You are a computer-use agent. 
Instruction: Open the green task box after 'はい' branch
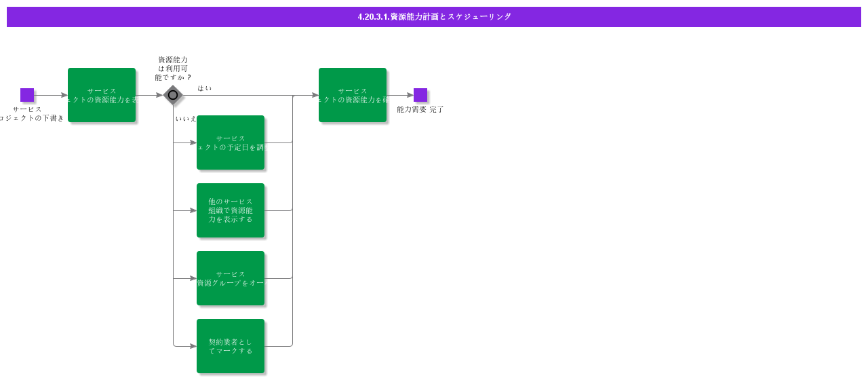click(x=353, y=95)
